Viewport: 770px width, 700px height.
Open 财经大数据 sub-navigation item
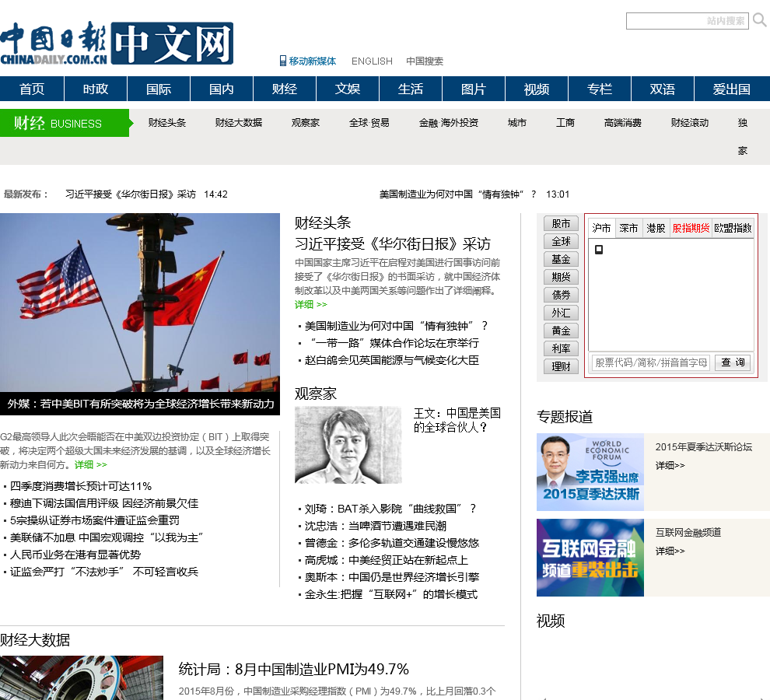coord(239,122)
